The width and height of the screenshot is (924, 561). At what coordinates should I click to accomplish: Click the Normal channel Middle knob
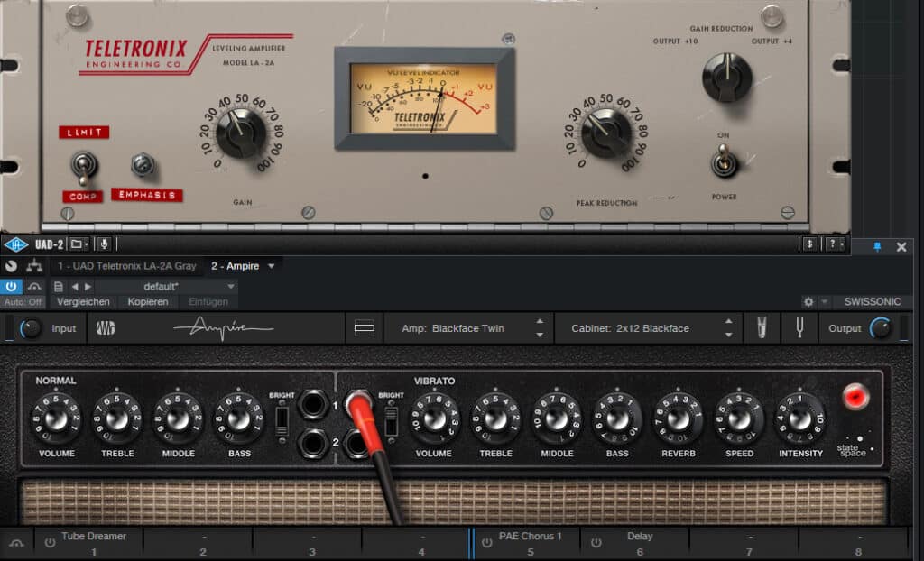click(x=178, y=419)
